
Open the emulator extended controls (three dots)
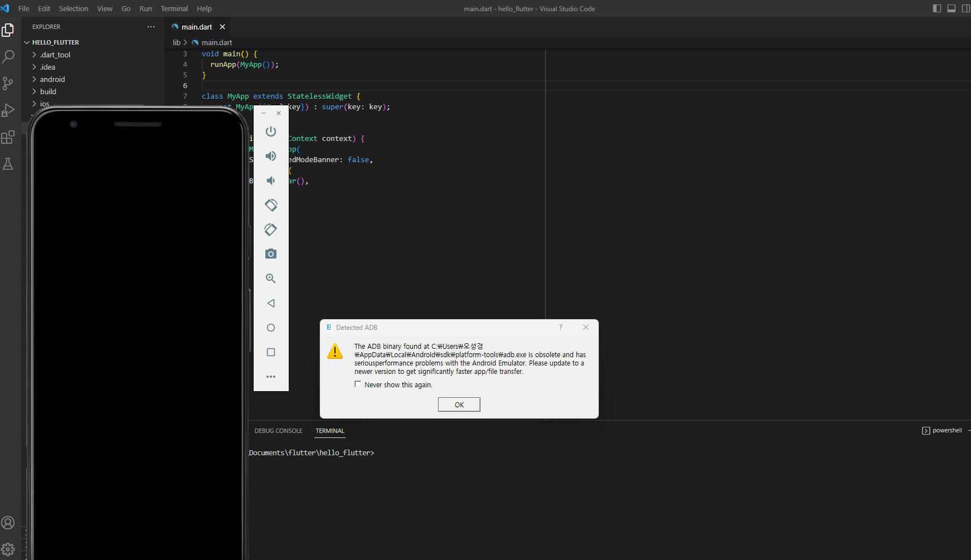(271, 377)
